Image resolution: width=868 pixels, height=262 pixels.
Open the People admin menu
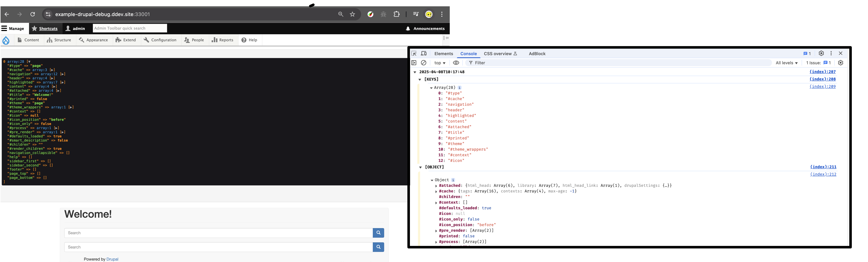(x=194, y=40)
